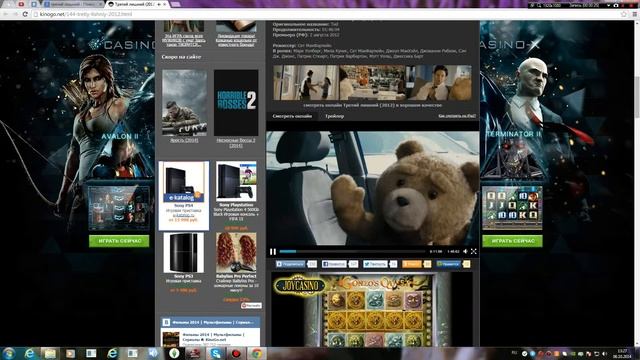This screenshot has width=640, height=360.
Task: Go back in Chrome browser
Action: point(6,14)
